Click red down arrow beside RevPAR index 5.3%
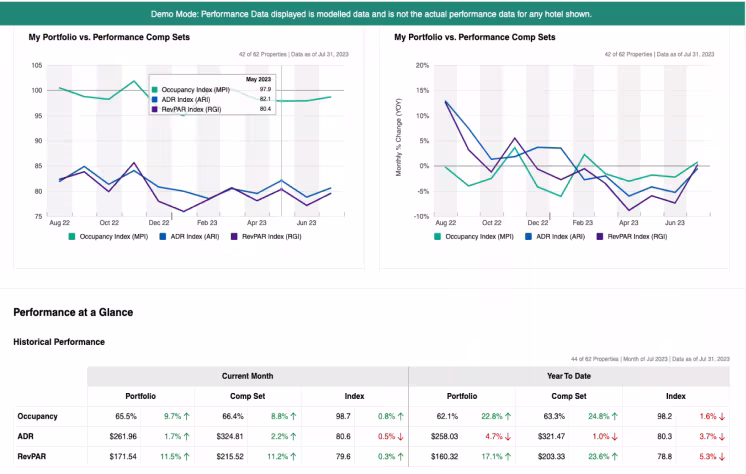This screenshot has width=746, height=474. pos(722,456)
